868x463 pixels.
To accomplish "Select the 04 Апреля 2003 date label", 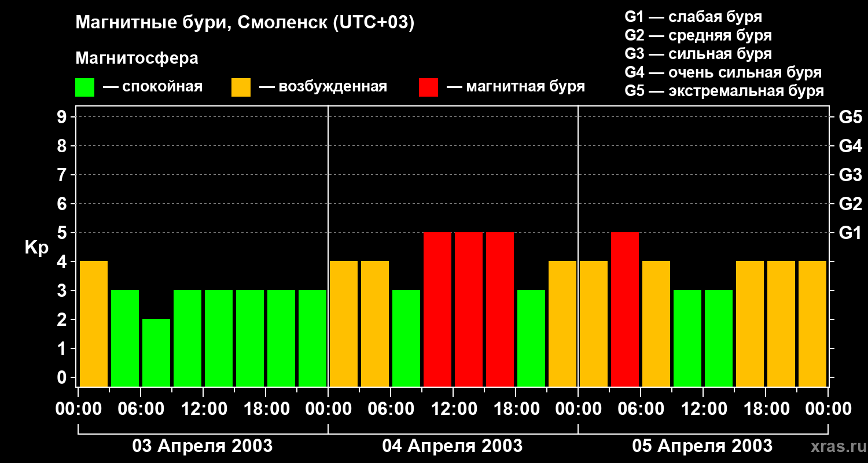I will point(453,446).
